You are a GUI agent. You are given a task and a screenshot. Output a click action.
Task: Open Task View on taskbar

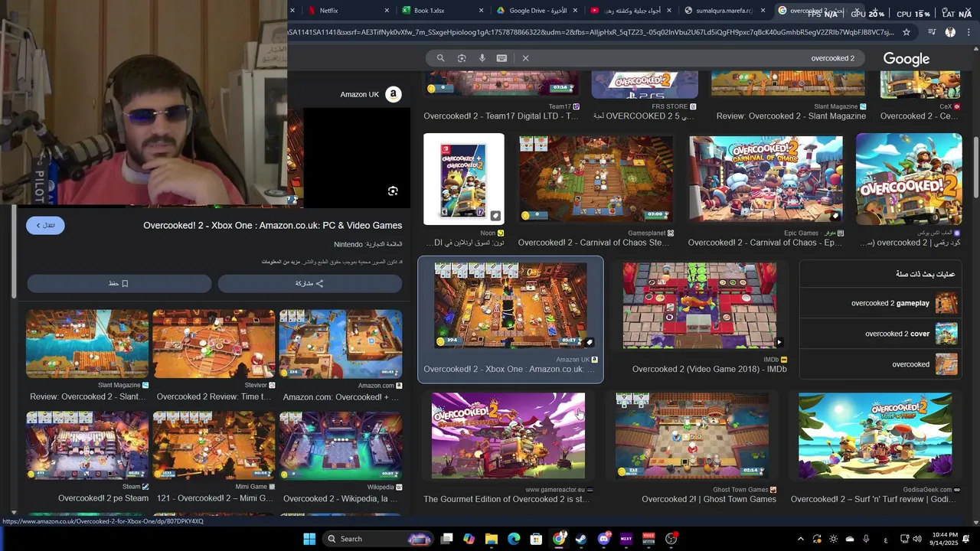[447, 539]
